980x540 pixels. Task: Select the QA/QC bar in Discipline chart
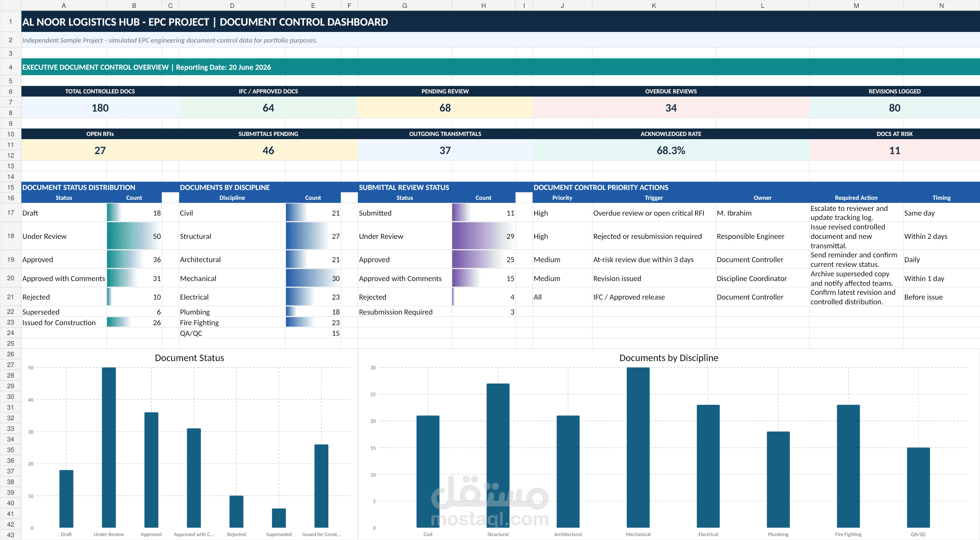[918, 488]
